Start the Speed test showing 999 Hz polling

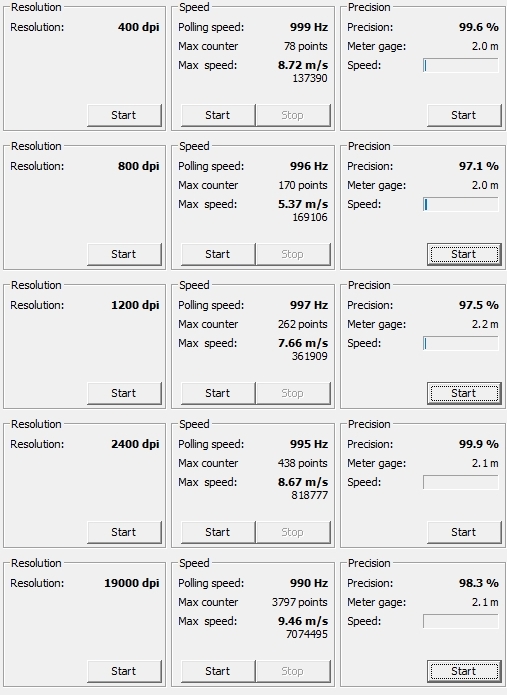pyautogui.click(x=218, y=115)
